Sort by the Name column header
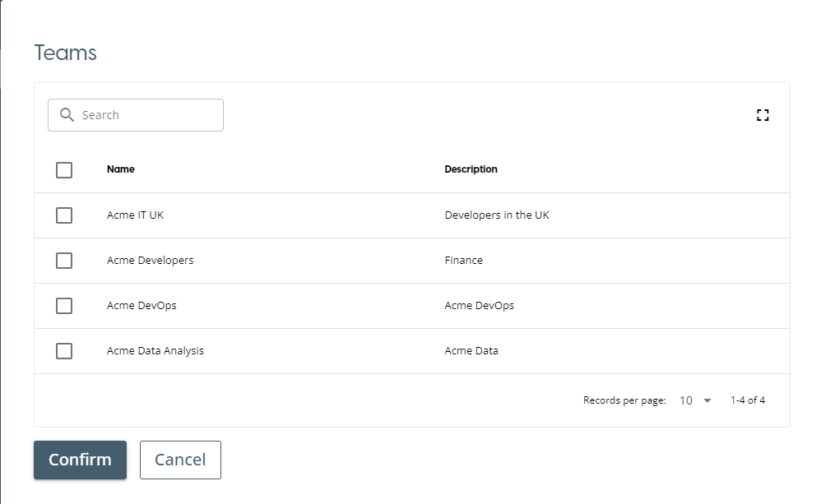This screenshot has height=504, width=821. (121, 169)
